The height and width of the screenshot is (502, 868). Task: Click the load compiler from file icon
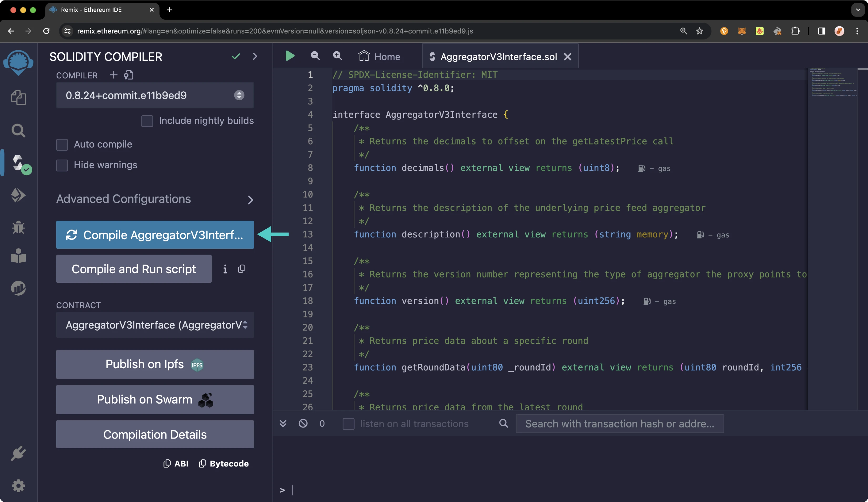(x=128, y=75)
